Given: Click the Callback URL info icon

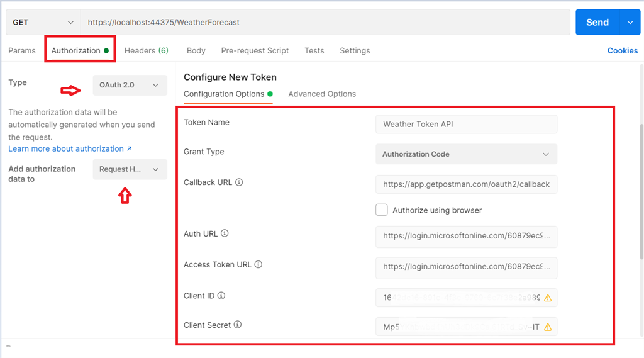Looking at the screenshot, I should click(239, 182).
